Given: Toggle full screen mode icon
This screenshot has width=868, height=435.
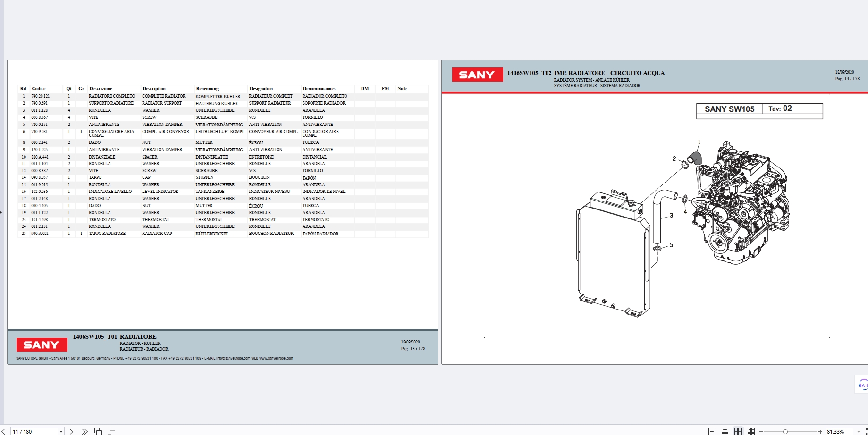Looking at the screenshot, I should (866, 431).
